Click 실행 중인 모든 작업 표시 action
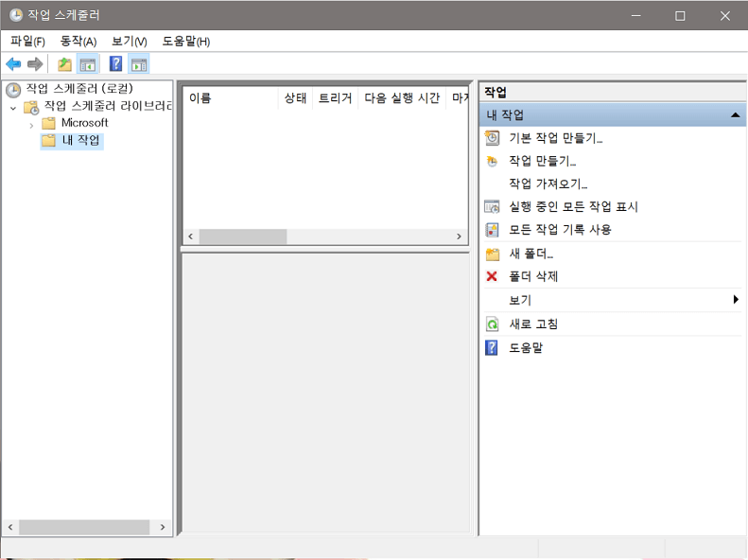 pyautogui.click(x=573, y=206)
